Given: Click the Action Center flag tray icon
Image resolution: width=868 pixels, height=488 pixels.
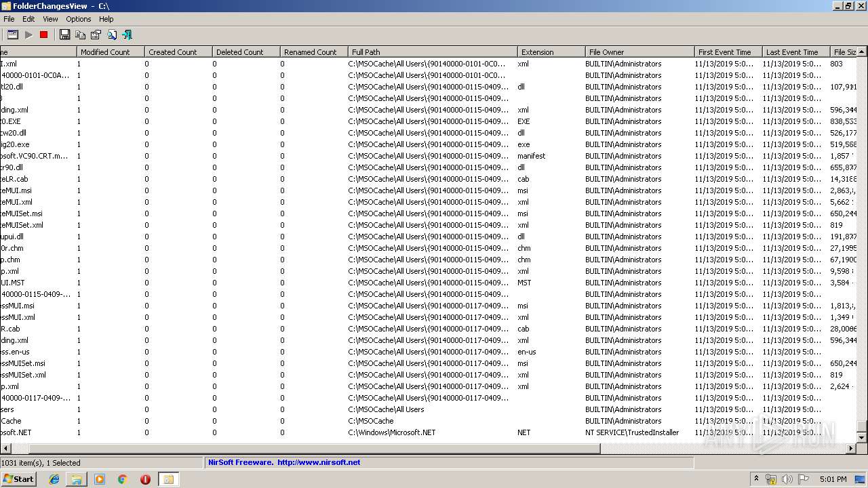Looking at the screenshot, I should pos(804,479).
